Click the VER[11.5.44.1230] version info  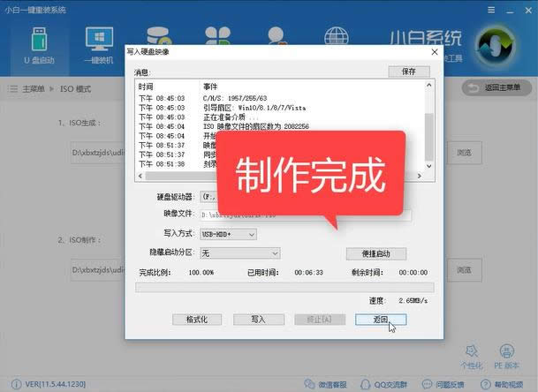point(49,384)
